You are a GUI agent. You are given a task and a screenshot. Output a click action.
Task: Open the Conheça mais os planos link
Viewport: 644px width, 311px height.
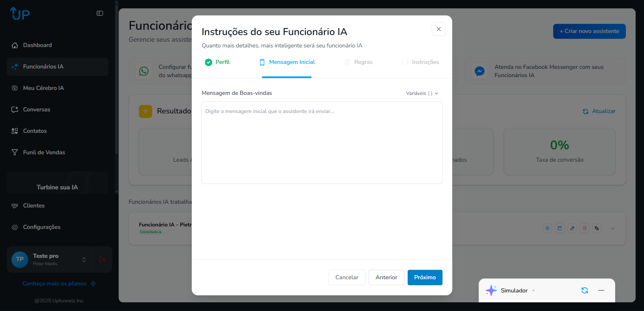pos(55,283)
